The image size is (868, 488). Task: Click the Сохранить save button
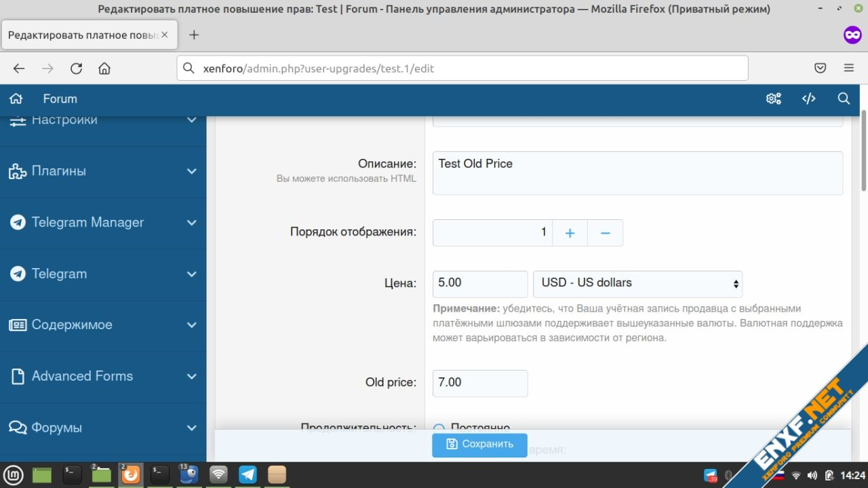coord(479,445)
